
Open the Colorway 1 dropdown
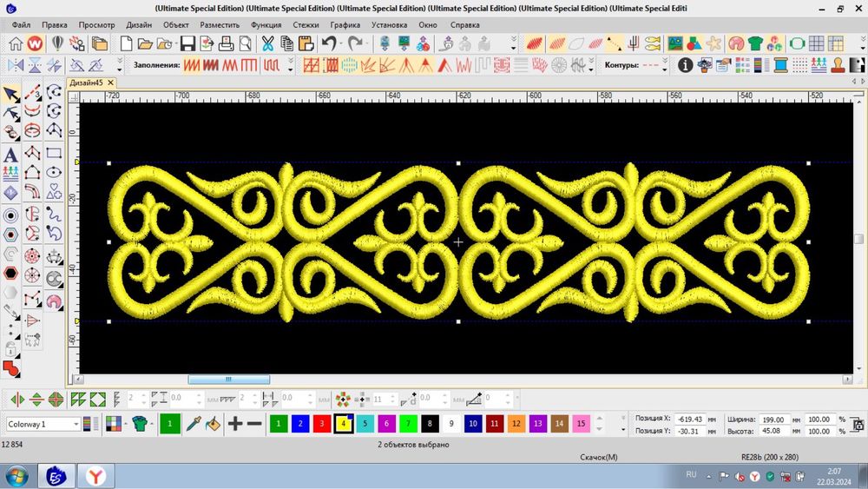(76, 424)
